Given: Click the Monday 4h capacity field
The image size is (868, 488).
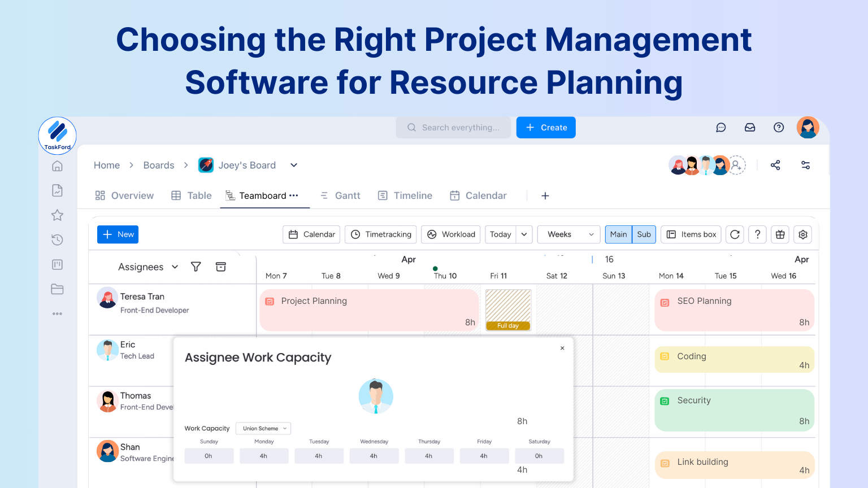Looking at the screenshot, I should pos(264,456).
